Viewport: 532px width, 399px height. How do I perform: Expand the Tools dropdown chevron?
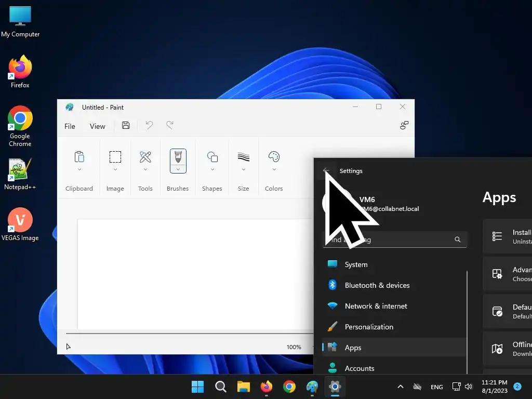tap(145, 169)
